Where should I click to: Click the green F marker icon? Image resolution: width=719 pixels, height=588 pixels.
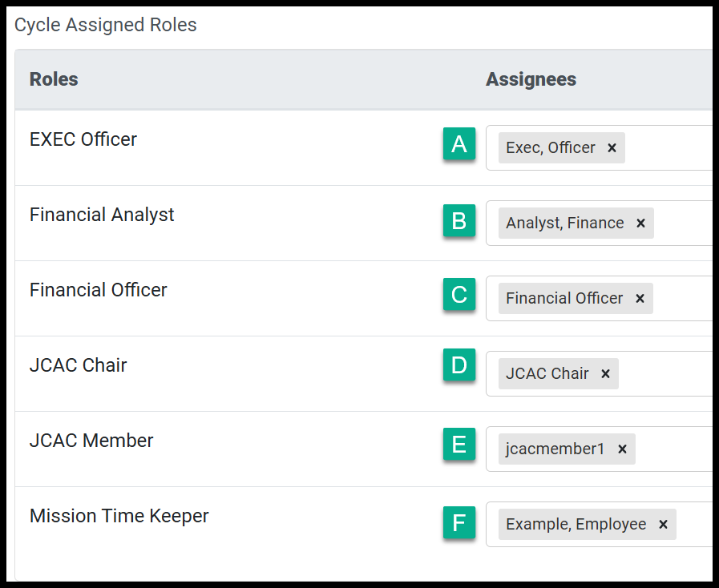[459, 522]
